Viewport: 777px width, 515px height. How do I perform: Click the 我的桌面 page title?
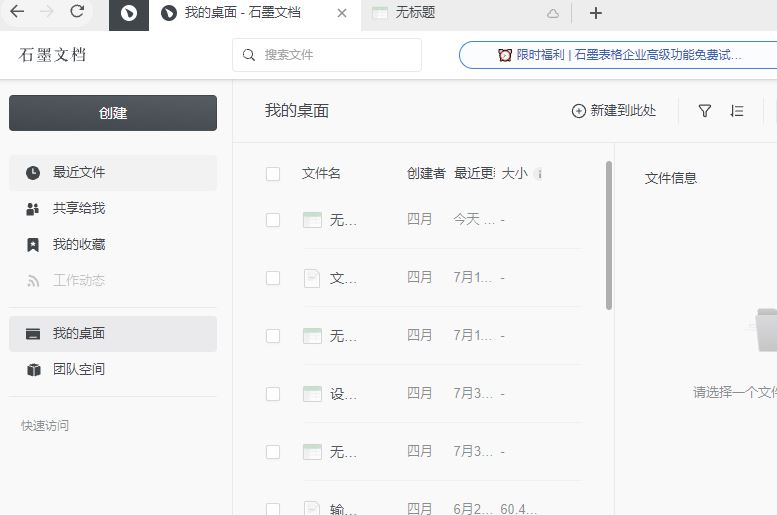297,111
